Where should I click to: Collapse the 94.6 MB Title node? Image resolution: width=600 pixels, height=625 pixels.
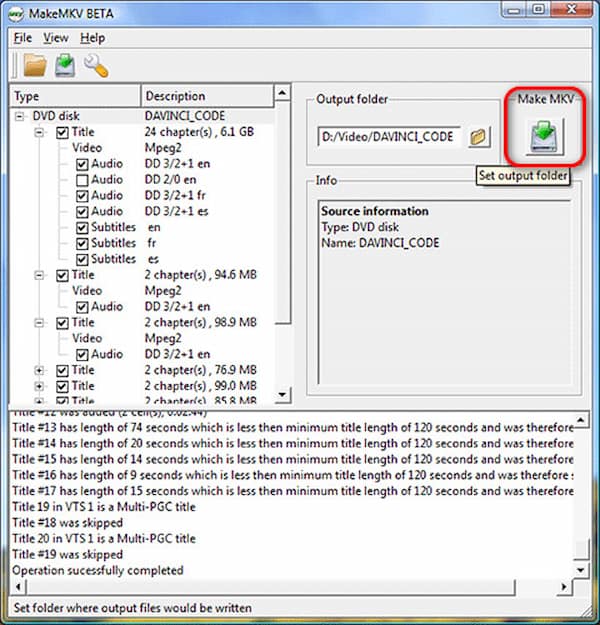pyautogui.click(x=40, y=275)
